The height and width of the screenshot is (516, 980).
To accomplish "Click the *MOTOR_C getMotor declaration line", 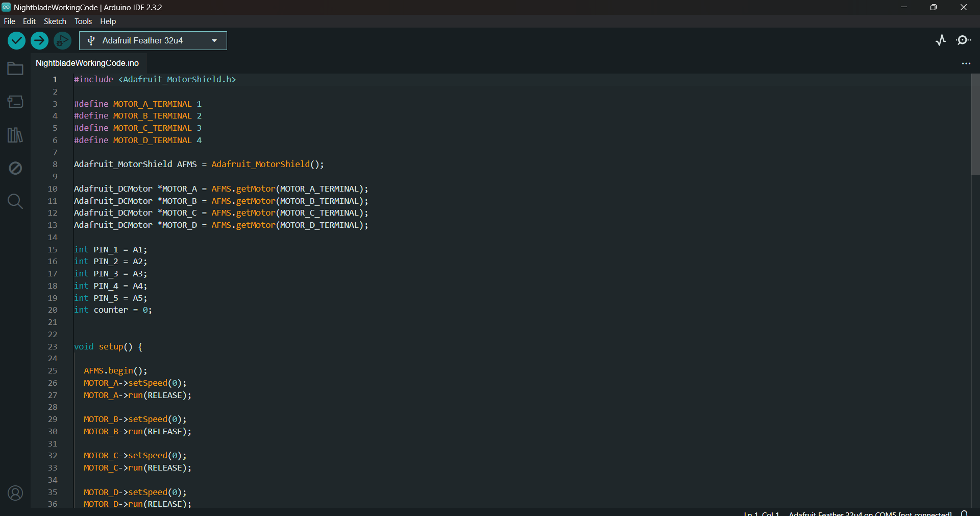I will point(221,213).
